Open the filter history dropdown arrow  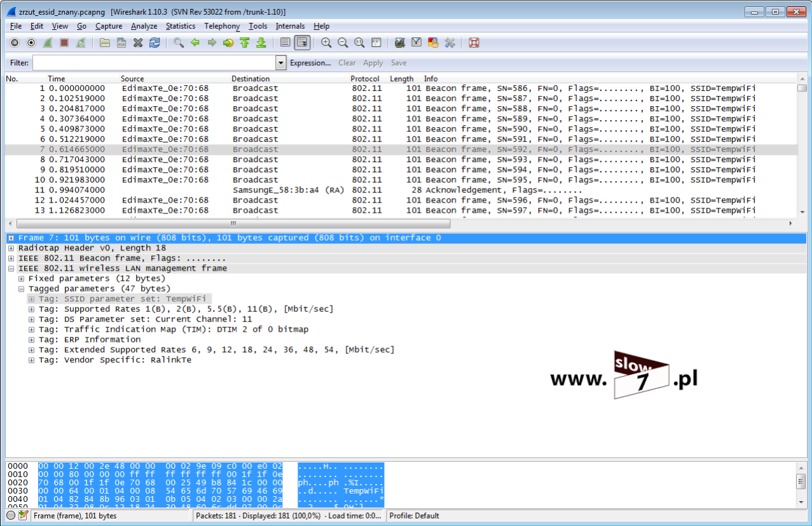coord(281,63)
